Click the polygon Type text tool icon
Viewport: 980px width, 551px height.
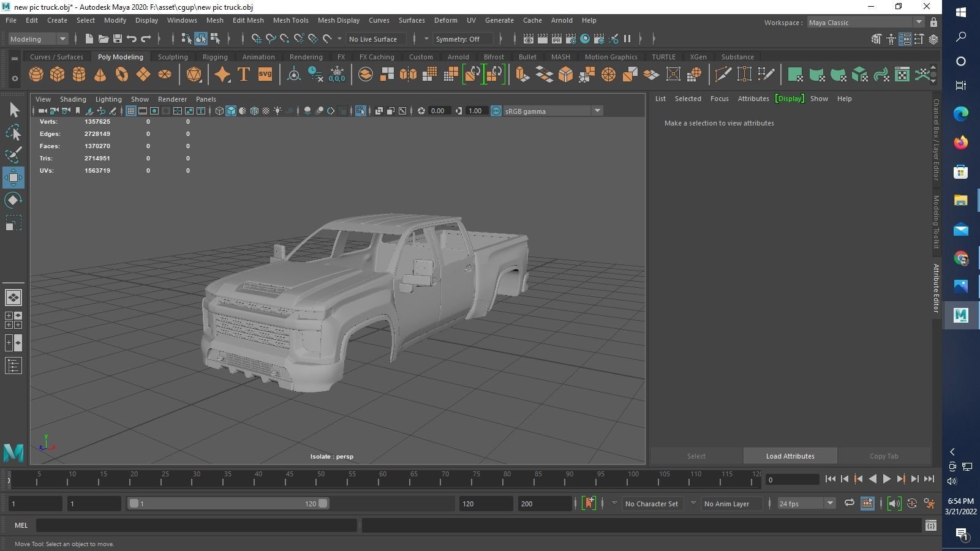(243, 75)
